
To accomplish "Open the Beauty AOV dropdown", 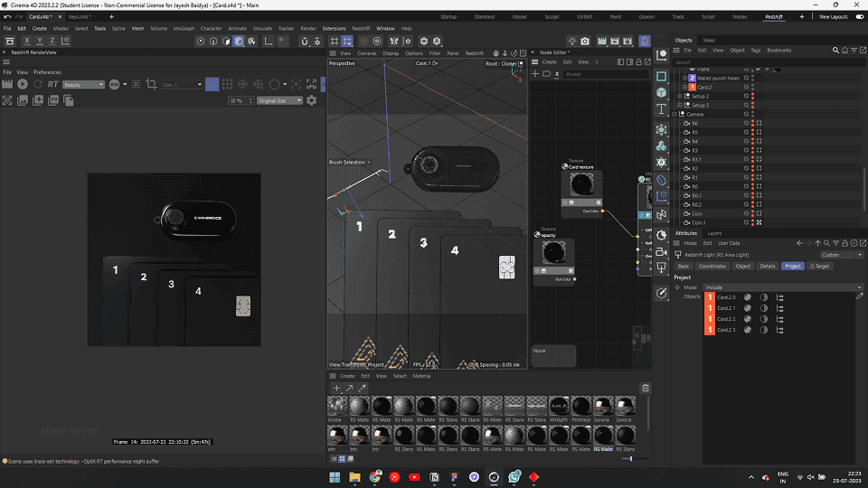I will (x=84, y=84).
